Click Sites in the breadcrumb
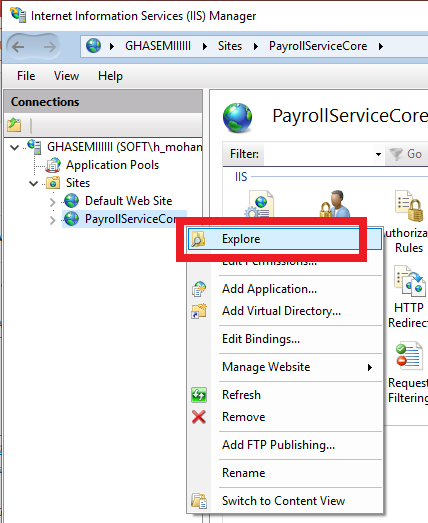 tap(230, 46)
